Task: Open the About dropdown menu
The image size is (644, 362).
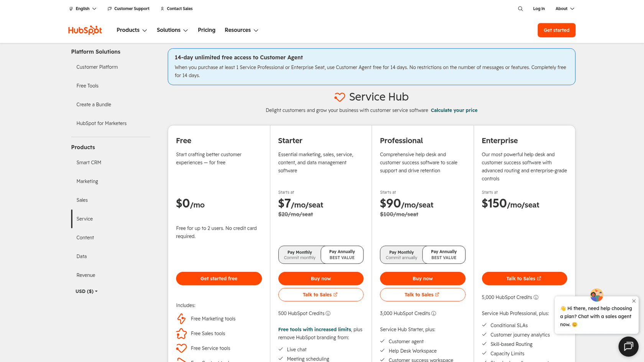Action: pos(565,8)
